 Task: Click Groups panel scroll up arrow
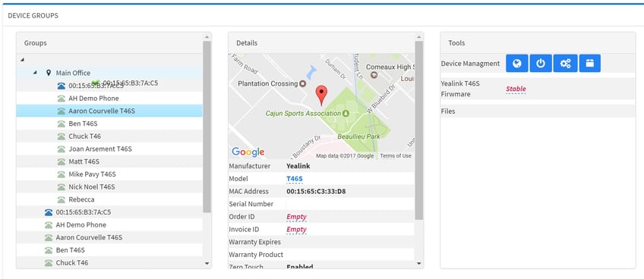tap(207, 37)
